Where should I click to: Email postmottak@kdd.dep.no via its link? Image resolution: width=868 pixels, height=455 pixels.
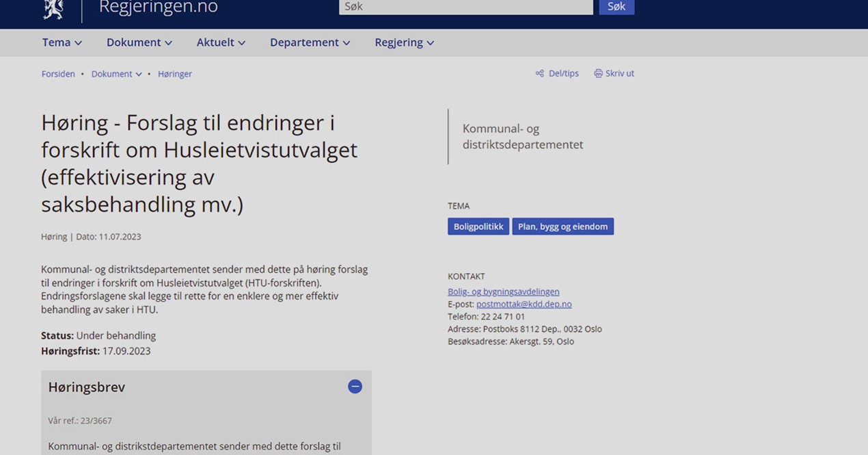[x=524, y=304]
